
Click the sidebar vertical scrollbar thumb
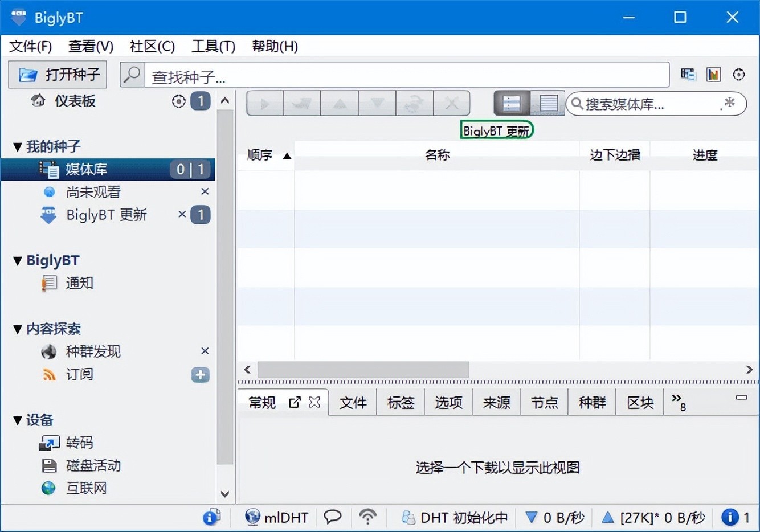point(226,288)
